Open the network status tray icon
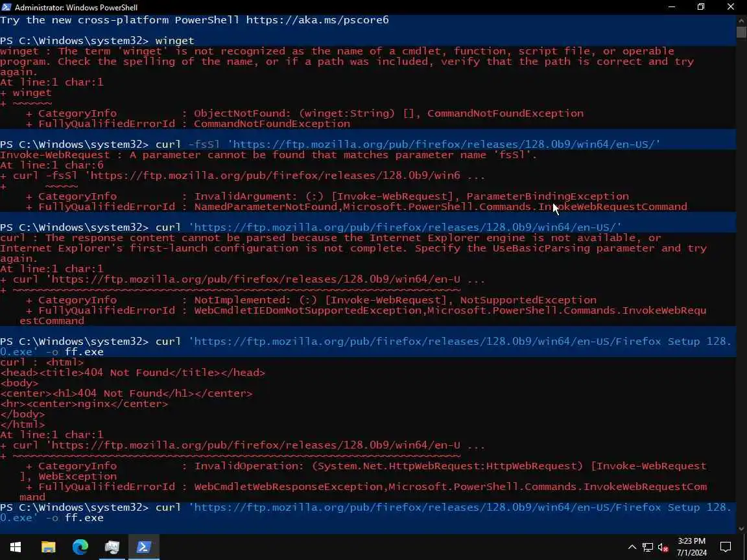The width and height of the screenshot is (747, 560). tap(647, 547)
